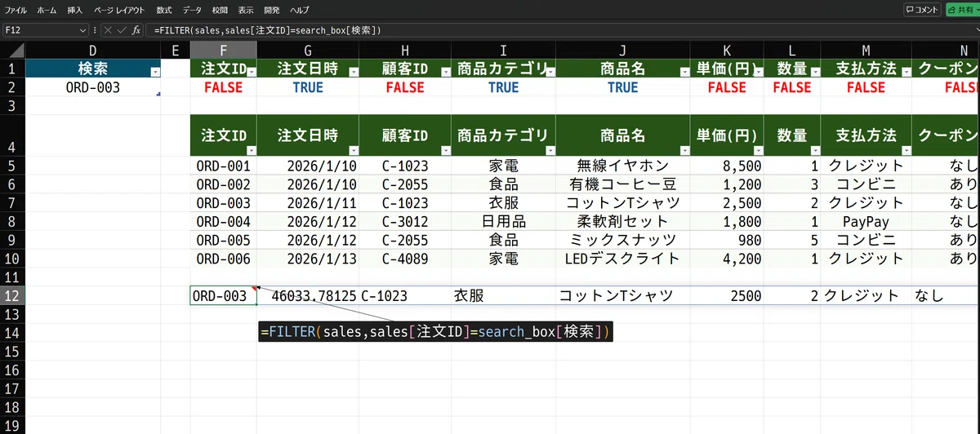Click cell with 柔軟剤セット
The height and width of the screenshot is (434, 980).
(x=623, y=221)
